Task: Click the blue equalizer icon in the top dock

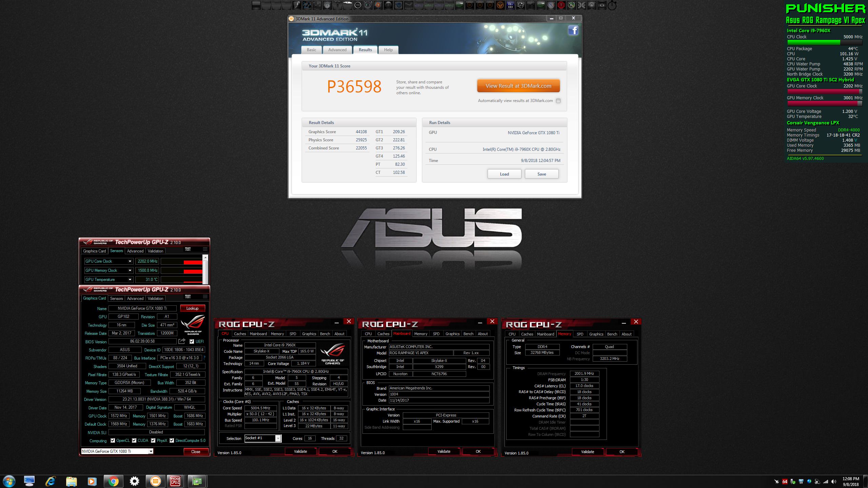Action: pos(510,5)
